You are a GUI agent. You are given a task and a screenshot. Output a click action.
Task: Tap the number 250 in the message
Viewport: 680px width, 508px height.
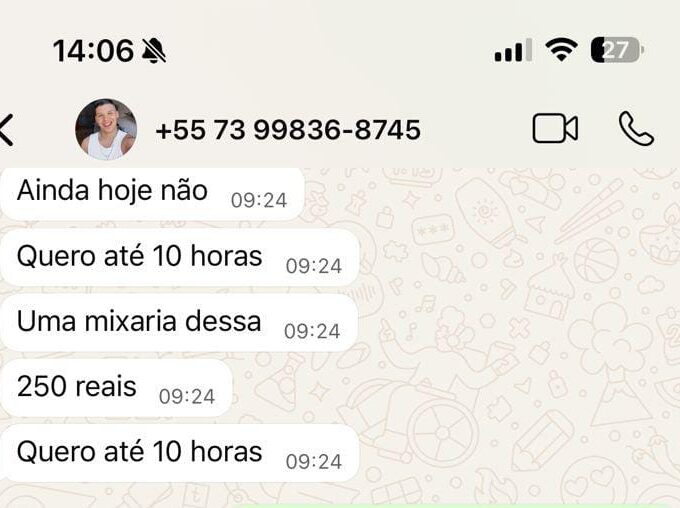pyautogui.click(x=41, y=386)
